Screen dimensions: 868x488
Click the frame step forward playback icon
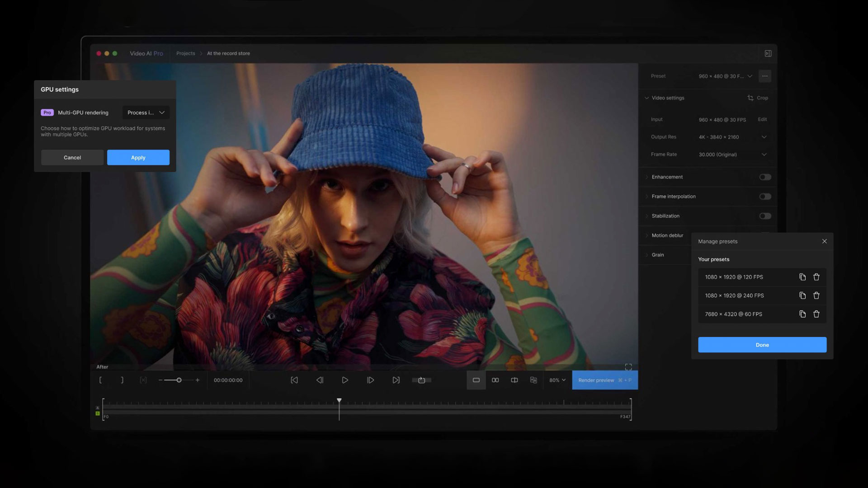click(x=370, y=380)
